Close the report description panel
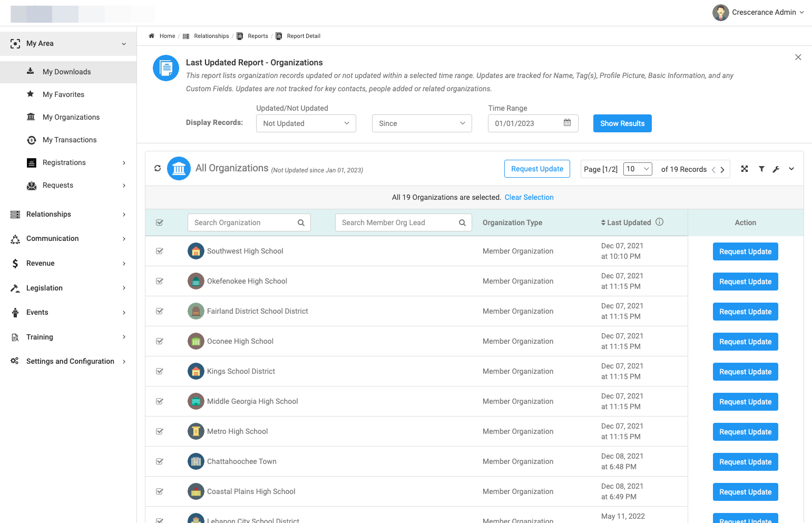This screenshot has height=523, width=812. click(x=798, y=57)
